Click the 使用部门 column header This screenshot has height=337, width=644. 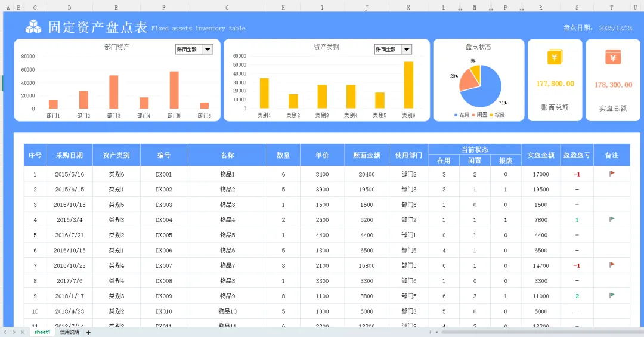[408, 155]
